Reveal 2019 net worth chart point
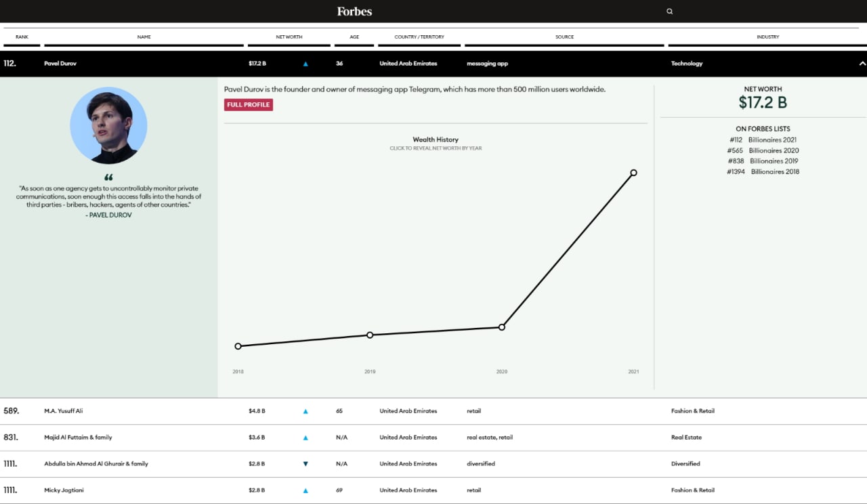The image size is (867, 504). [x=370, y=335]
